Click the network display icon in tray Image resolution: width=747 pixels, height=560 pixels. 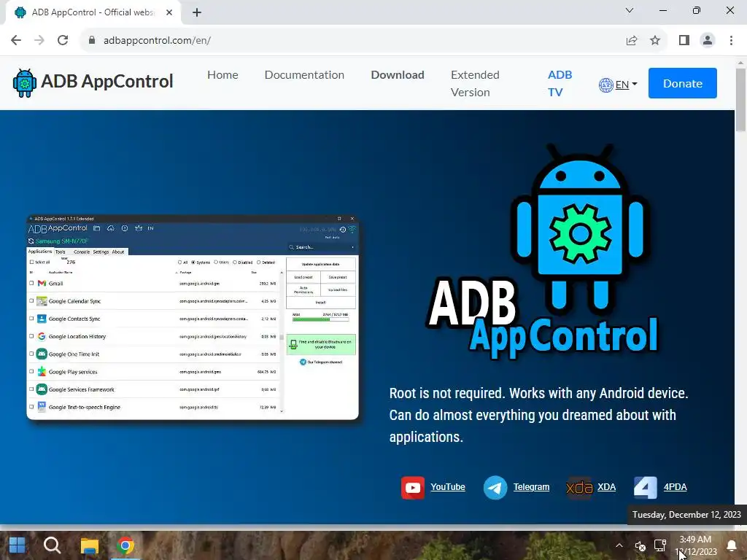click(659, 545)
